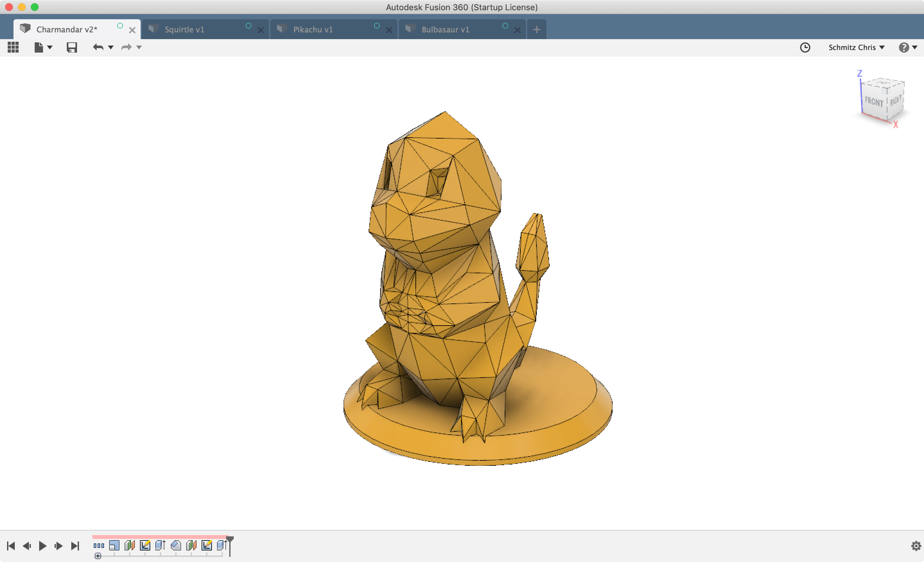Select the last extrude timeline feature

(x=222, y=546)
